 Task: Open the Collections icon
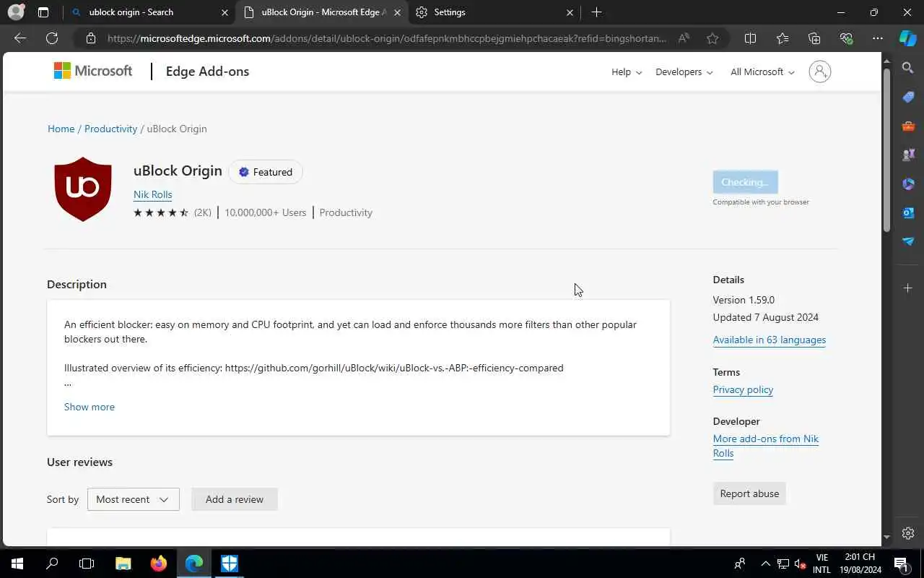[x=814, y=38]
